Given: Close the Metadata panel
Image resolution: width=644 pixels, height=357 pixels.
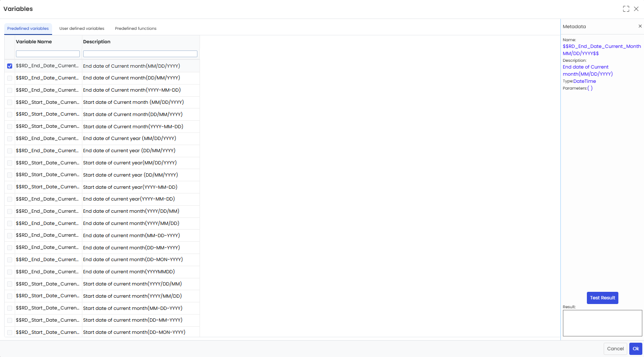Looking at the screenshot, I should [640, 26].
